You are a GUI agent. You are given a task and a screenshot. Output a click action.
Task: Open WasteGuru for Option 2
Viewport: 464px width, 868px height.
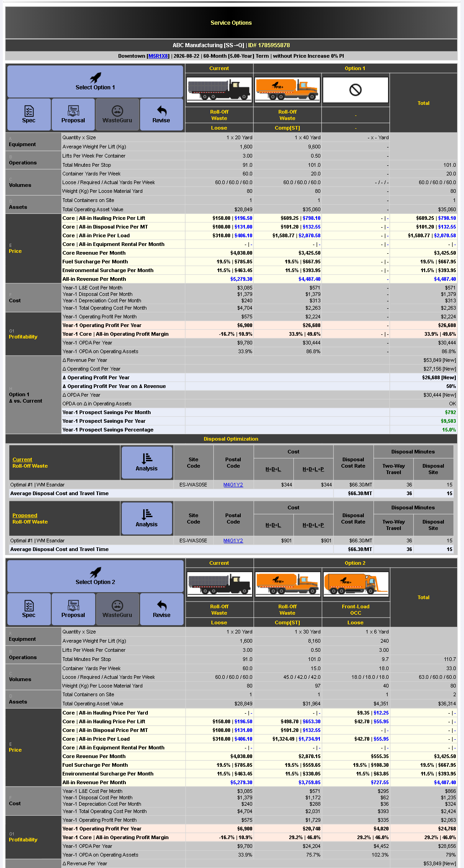(117, 609)
